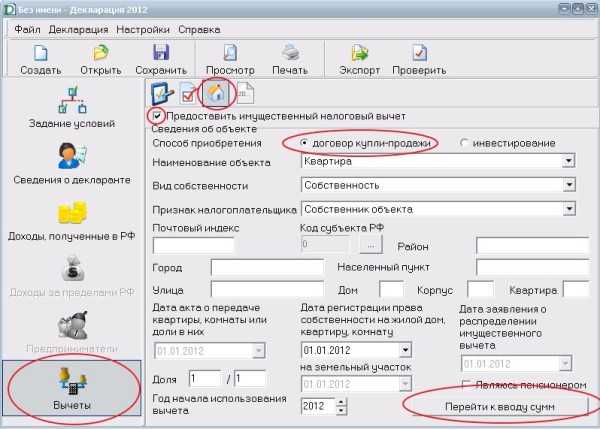Save the declaration with the Сохранить icon
The height and width of the screenshot is (429, 600).
(x=161, y=53)
